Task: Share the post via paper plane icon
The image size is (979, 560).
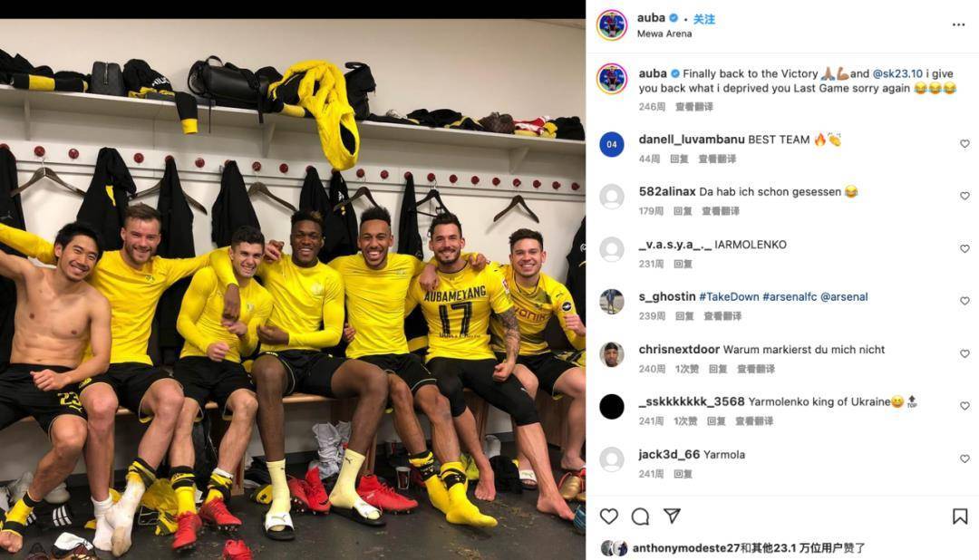Action: point(672,516)
